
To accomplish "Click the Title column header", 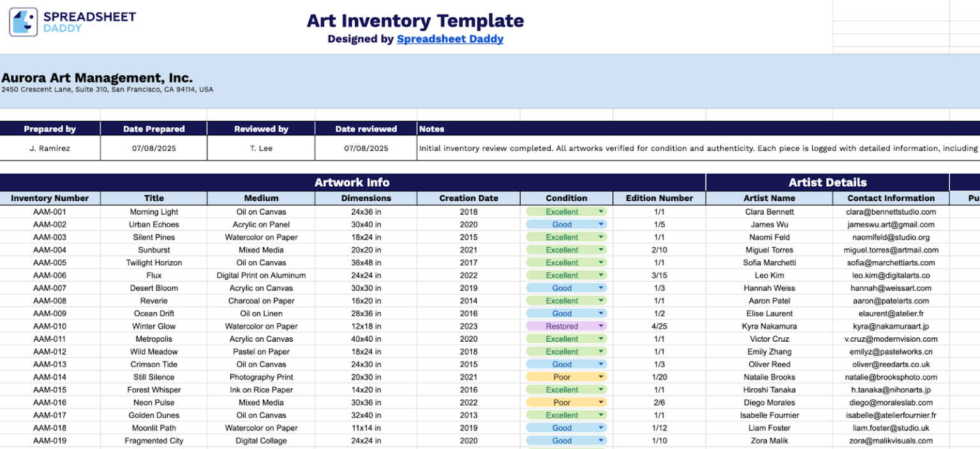I will [153, 198].
